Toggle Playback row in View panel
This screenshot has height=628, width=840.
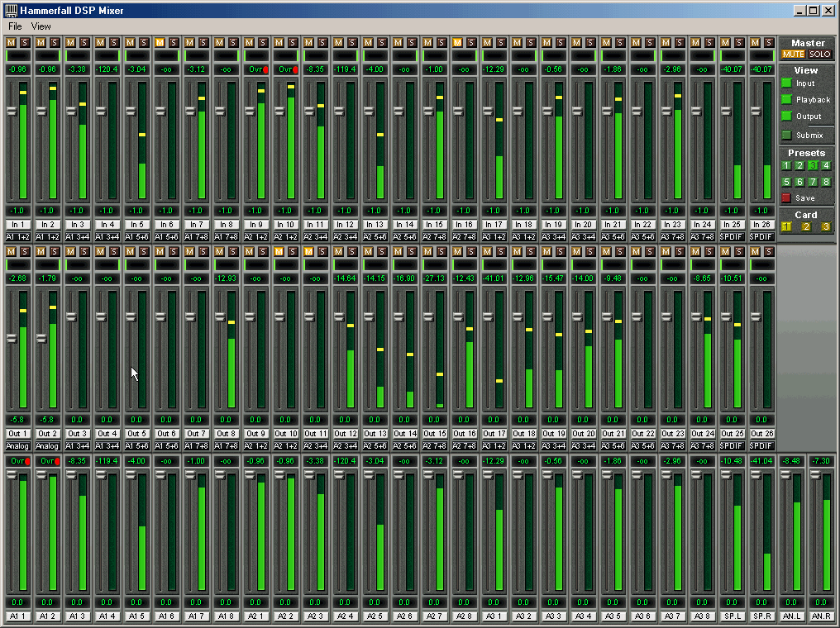pyautogui.click(x=786, y=100)
